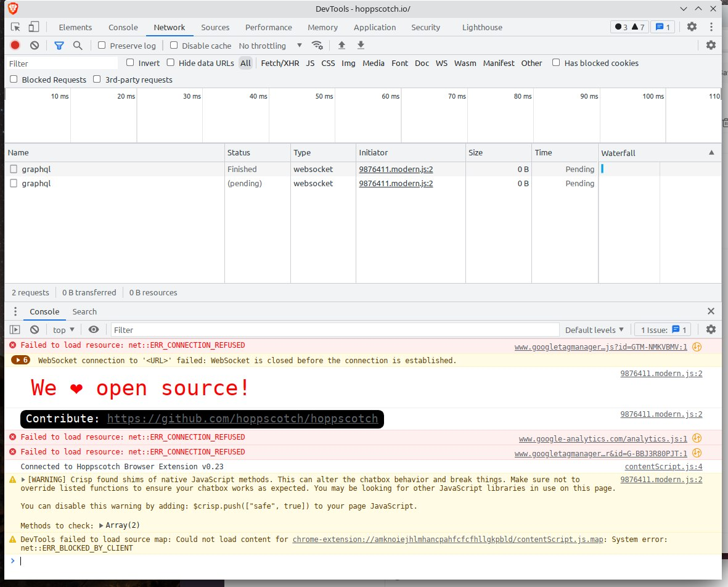Click 1 Issue button in console toolbar

coord(663,330)
